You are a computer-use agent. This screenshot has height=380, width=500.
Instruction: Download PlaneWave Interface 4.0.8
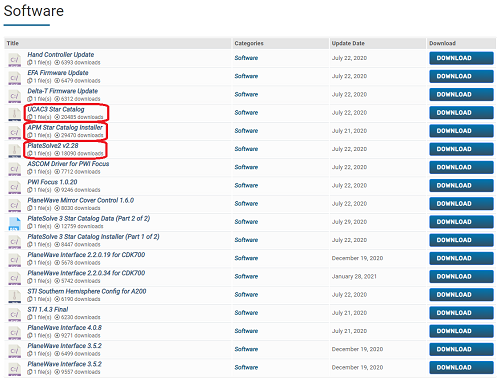coord(461,331)
